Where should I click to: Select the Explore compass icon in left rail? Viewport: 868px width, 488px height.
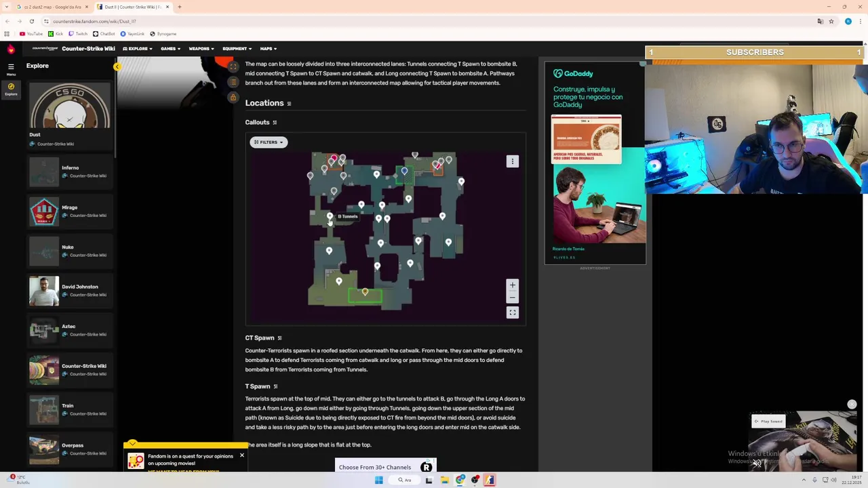click(x=11, y=89)
